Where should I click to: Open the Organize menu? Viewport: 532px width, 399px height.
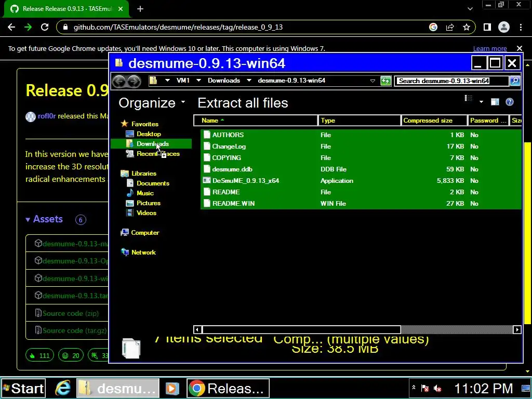coord(152,102)
